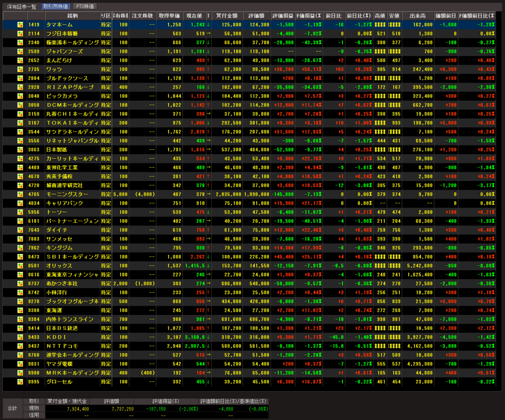
Task: Select リネットジャパングル name cell
Action: 72,141
